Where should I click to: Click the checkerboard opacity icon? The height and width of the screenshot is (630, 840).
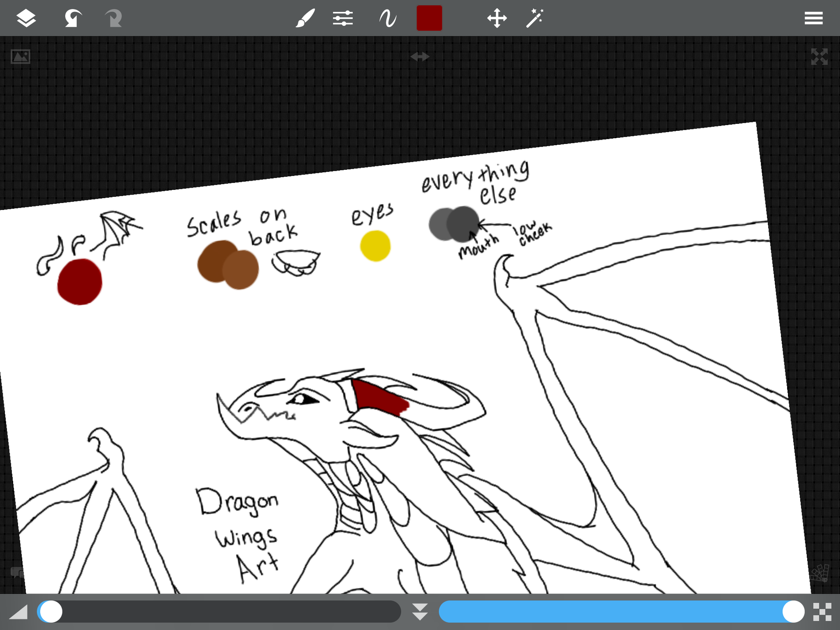[822, 612]
